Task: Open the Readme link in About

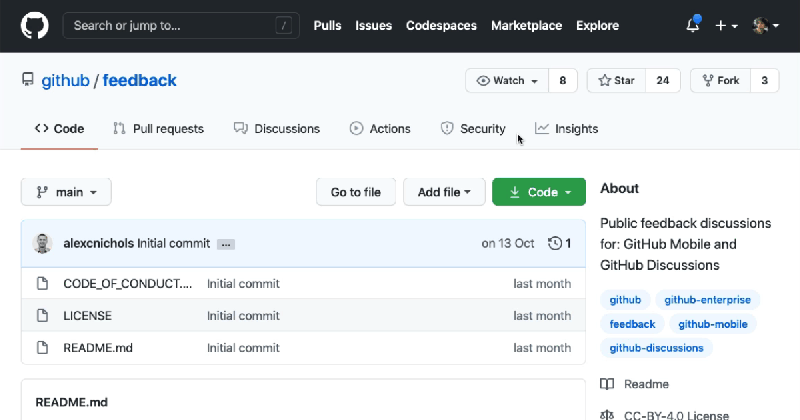Action: pyautogui.click(x=646, y=384)
